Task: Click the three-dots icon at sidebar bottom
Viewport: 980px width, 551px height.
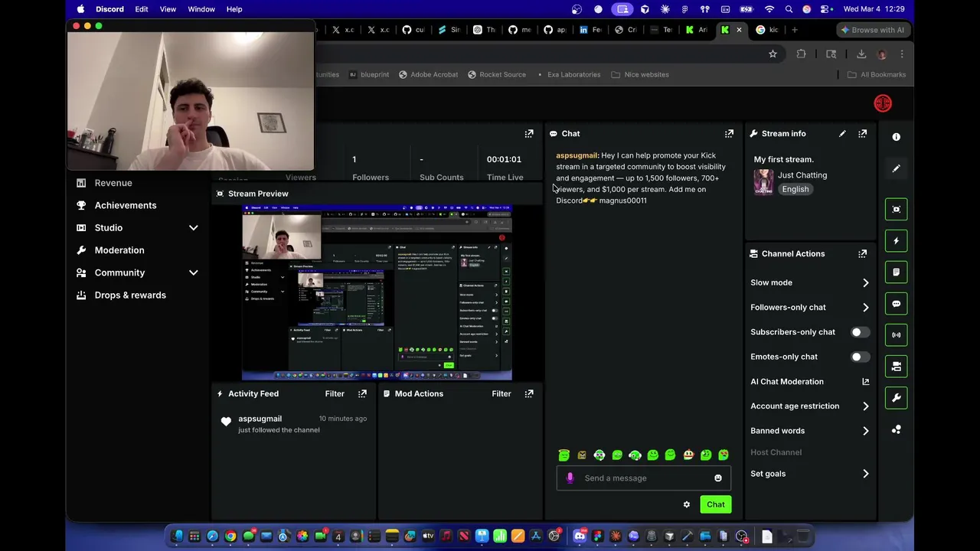Action: [896, 429]
